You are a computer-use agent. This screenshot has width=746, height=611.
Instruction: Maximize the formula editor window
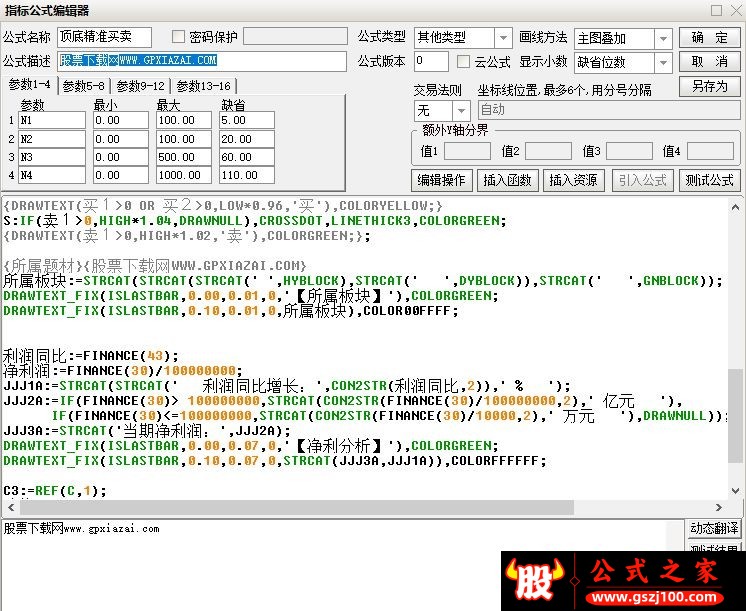pyautogui.click(x=715, y=10)
